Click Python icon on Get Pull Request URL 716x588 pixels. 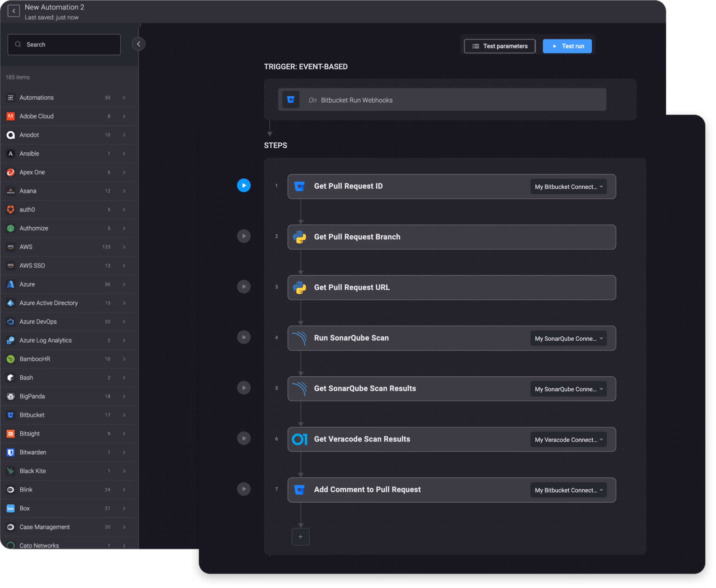(x=299, y=287)
